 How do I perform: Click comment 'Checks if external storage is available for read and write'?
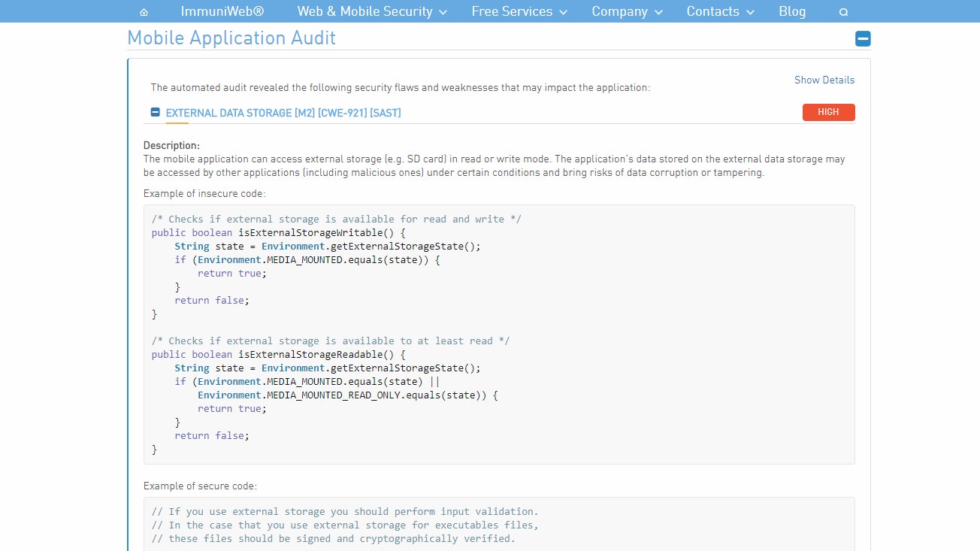click(x=337, y=219)
